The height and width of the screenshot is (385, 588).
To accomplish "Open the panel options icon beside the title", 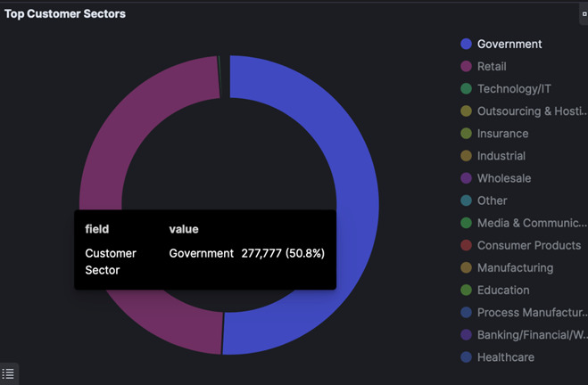I will pyautogui.click(x=584, y=14).
